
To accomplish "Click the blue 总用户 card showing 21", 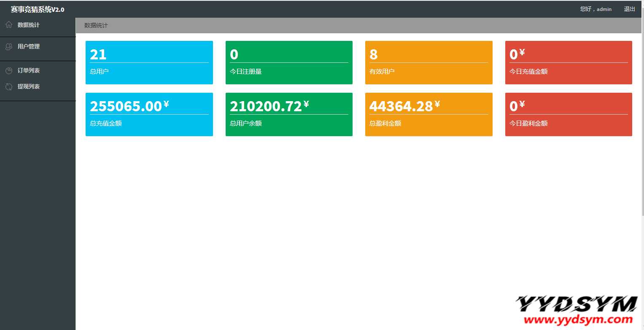I will 149,62.
